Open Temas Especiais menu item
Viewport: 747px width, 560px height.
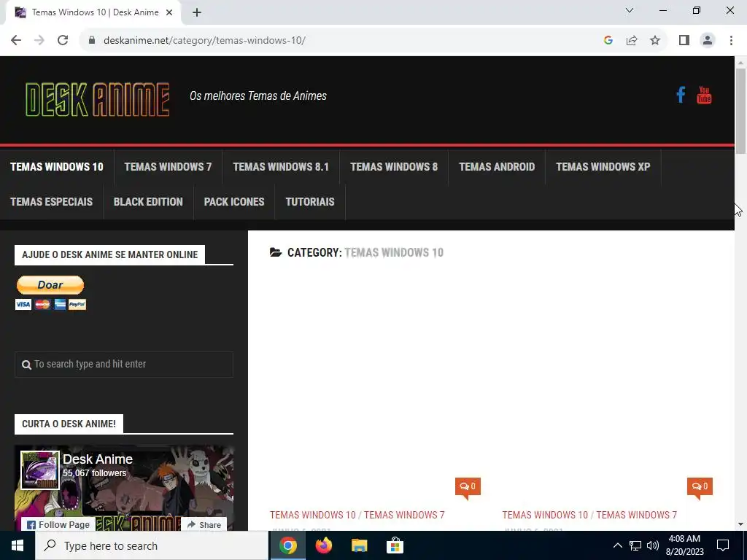52,202
